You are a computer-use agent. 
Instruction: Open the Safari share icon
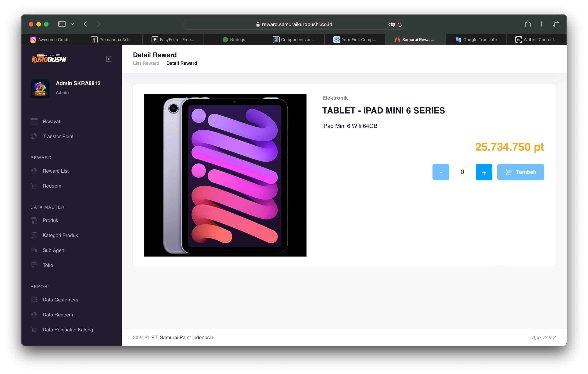coord(528,24)
